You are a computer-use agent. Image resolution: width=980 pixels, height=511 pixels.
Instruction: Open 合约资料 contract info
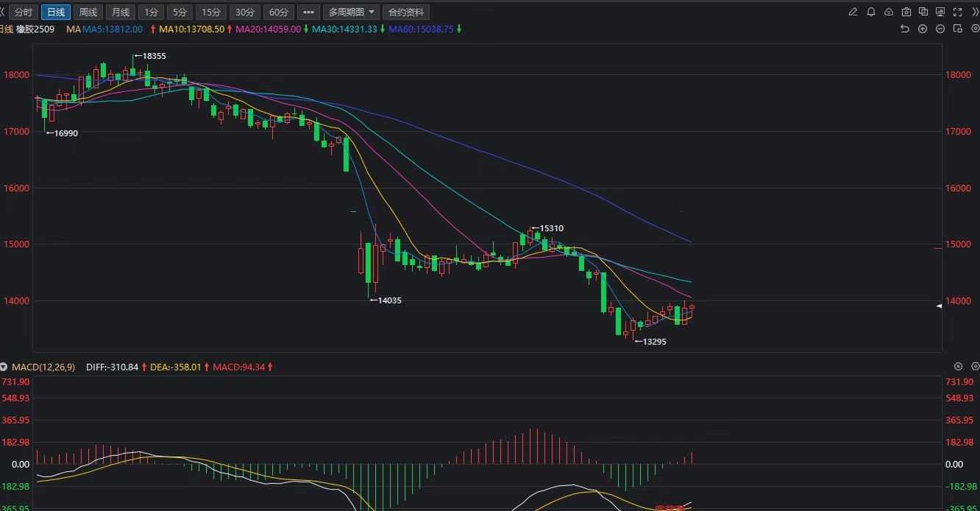[406, 13]
